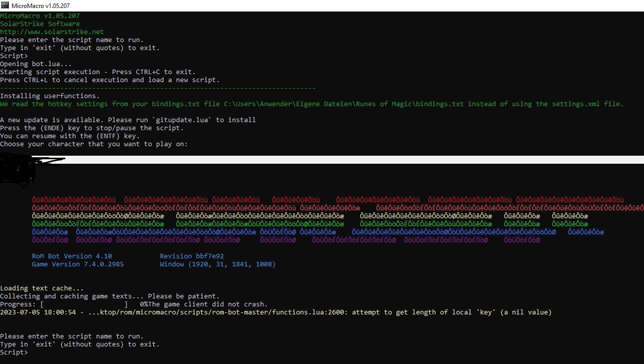Select the 'RoM Bot Version 4.10' text

coord(72,256)
